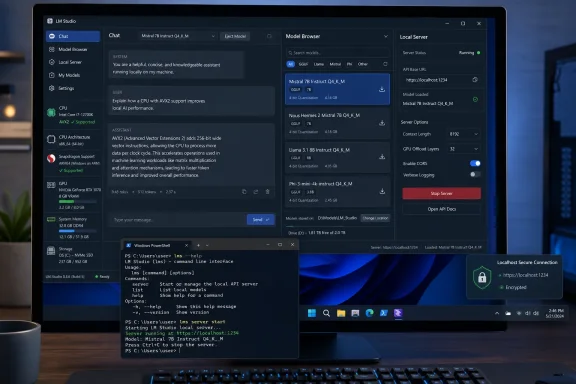576x384 pixels.
Task: Copy the API base URL
Action: pos(475,80)
